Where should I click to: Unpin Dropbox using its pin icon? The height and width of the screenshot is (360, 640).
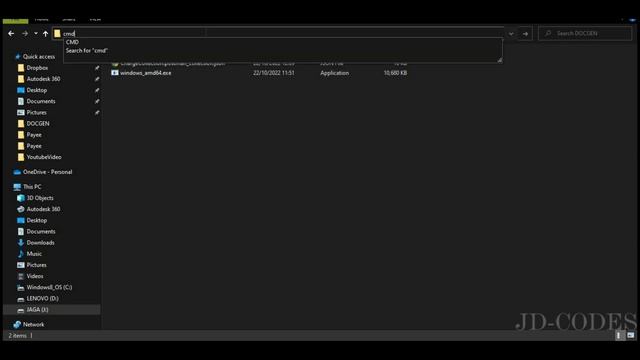point(97,68)
